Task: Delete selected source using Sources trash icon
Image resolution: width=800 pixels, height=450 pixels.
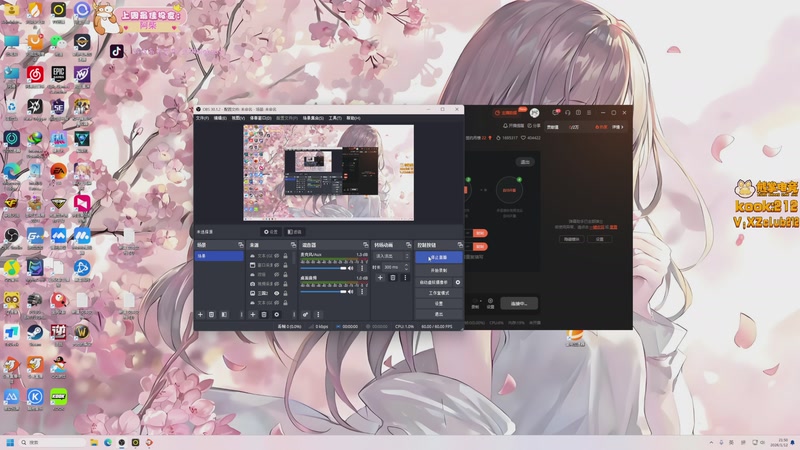Action: coord(264,315)
